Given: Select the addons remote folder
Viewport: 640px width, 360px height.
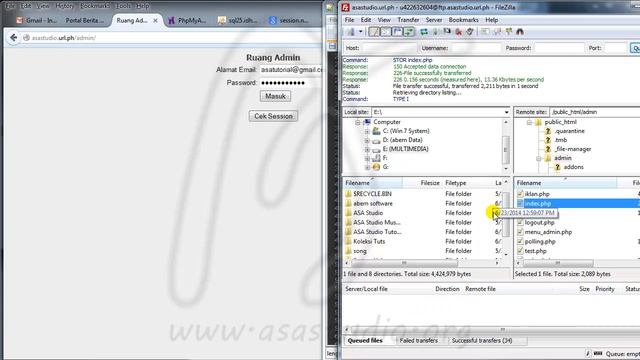Looking at the screenshot, I should [x=573, y=167].
